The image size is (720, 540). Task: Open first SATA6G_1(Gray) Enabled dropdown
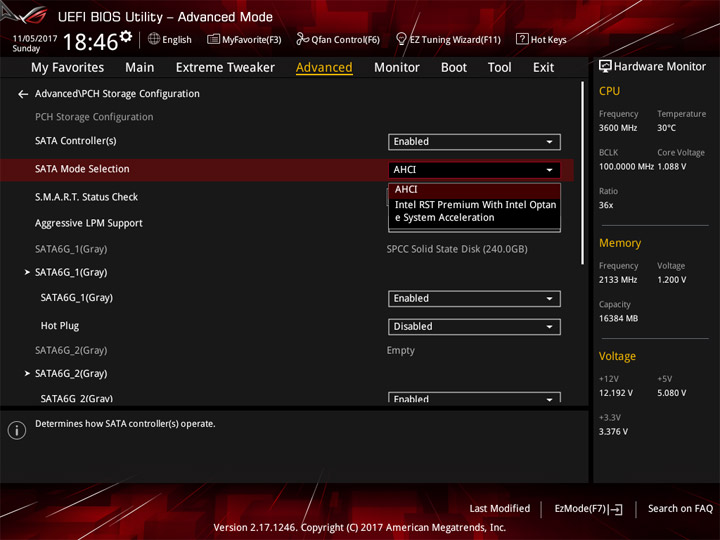click(474, 298)
